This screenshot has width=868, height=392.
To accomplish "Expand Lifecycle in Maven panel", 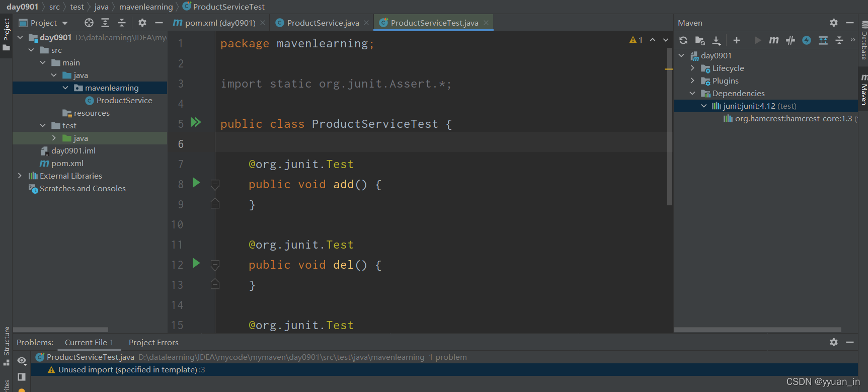I will pyautogui.click(x=693, y=68).
